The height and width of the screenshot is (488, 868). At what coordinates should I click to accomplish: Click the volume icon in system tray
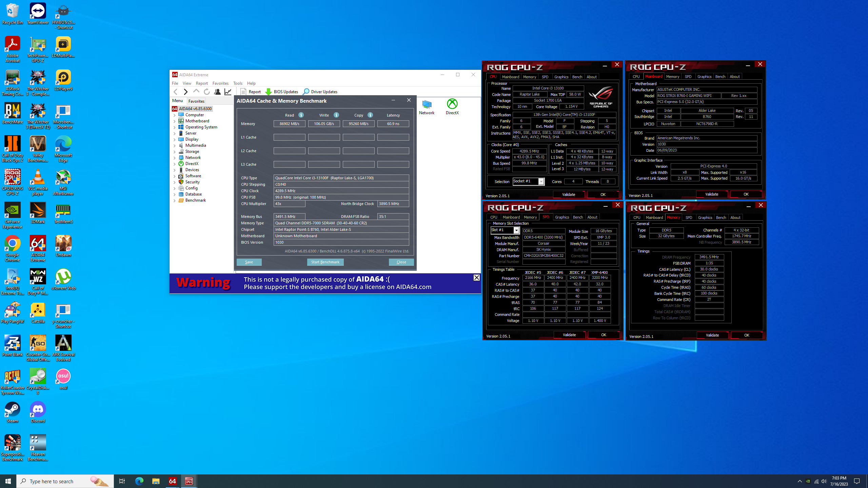tap(824, 481)
